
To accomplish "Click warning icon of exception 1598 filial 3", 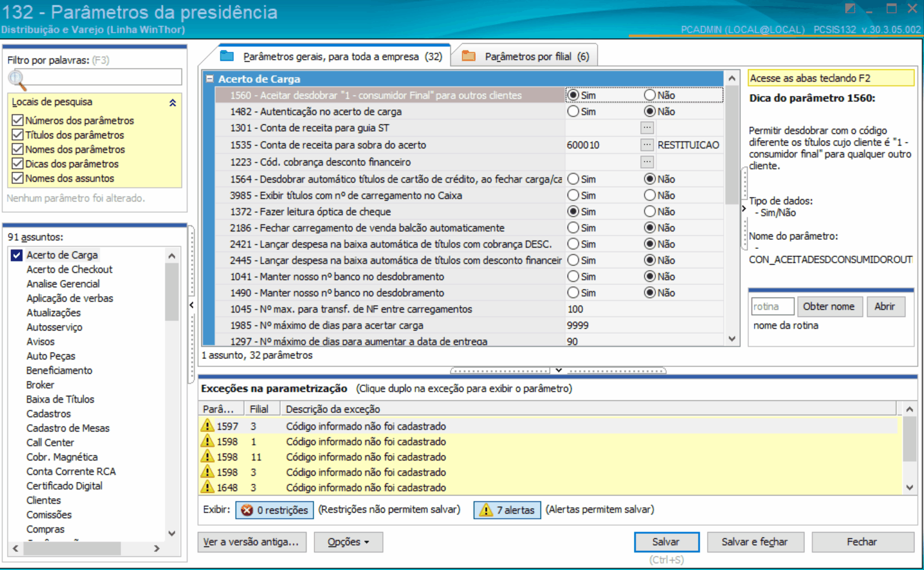I will click(207, 472).
